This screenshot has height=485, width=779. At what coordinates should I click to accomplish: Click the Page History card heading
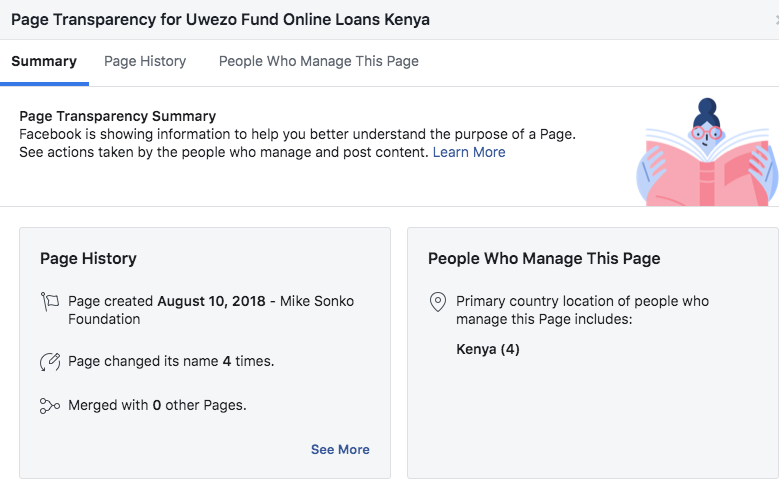click(x=88, y=258)
